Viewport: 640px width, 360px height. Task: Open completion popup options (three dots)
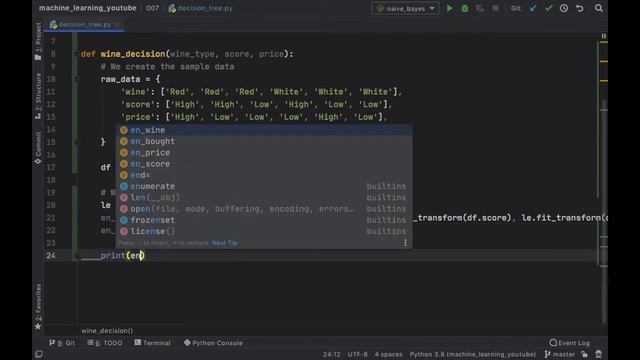[405, 243]
